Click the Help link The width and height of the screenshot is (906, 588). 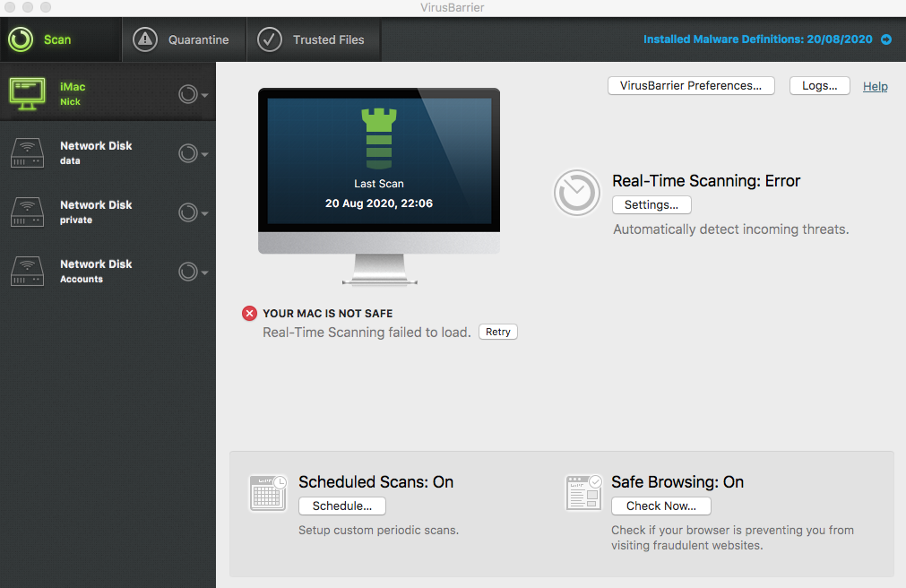[876, 86]
